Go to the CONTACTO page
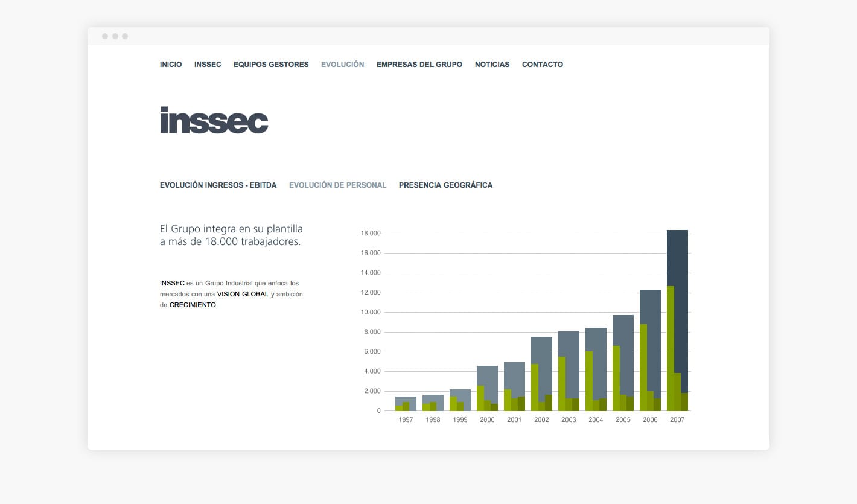Screen dimensions: 857x504 click(x=543, y=64)
